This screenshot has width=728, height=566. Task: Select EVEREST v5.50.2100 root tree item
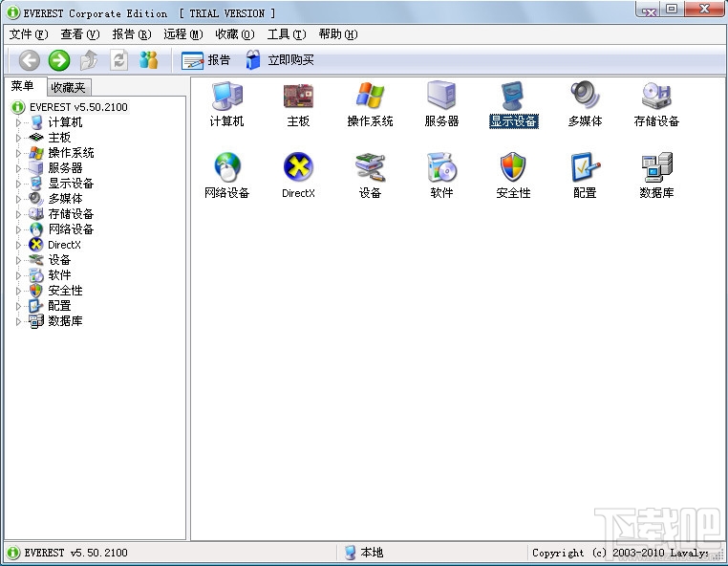pos(78,107)
